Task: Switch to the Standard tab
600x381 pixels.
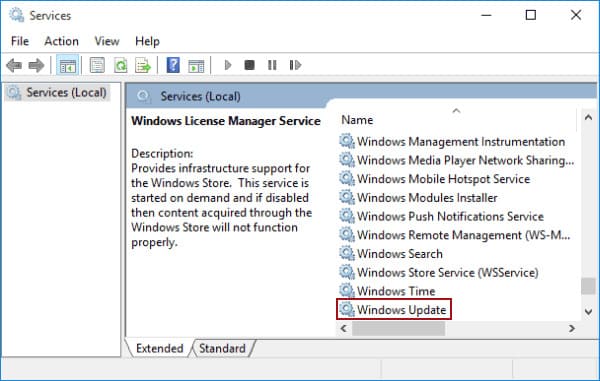Action: 222,348
